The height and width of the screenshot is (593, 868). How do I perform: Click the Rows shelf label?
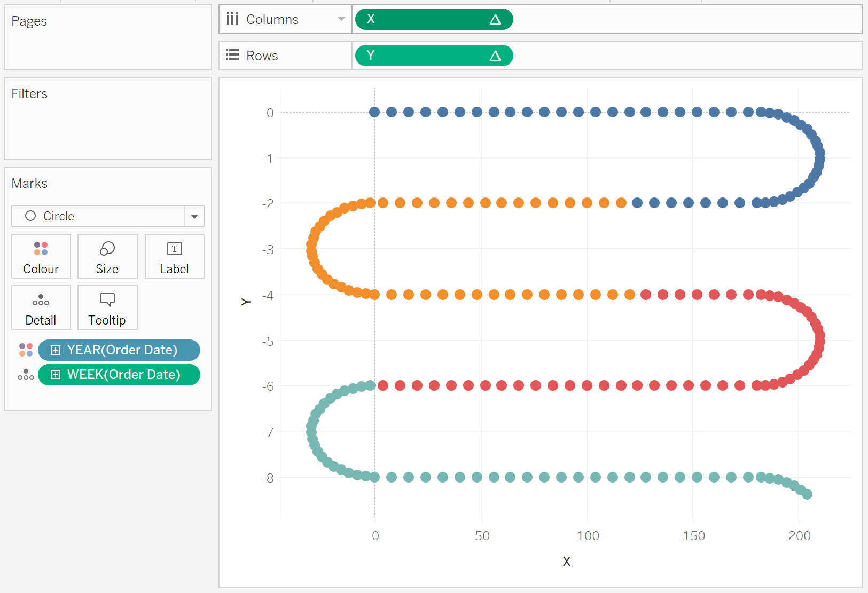point(262,56)
